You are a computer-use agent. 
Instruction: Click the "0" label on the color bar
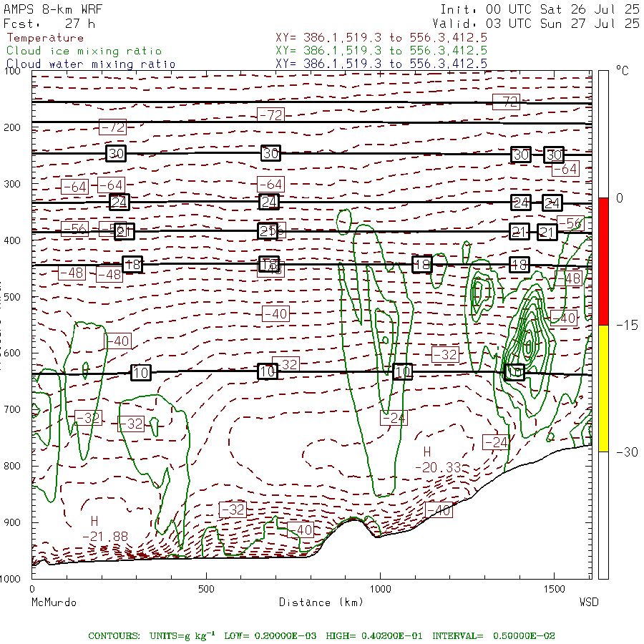tap(620, 198)
